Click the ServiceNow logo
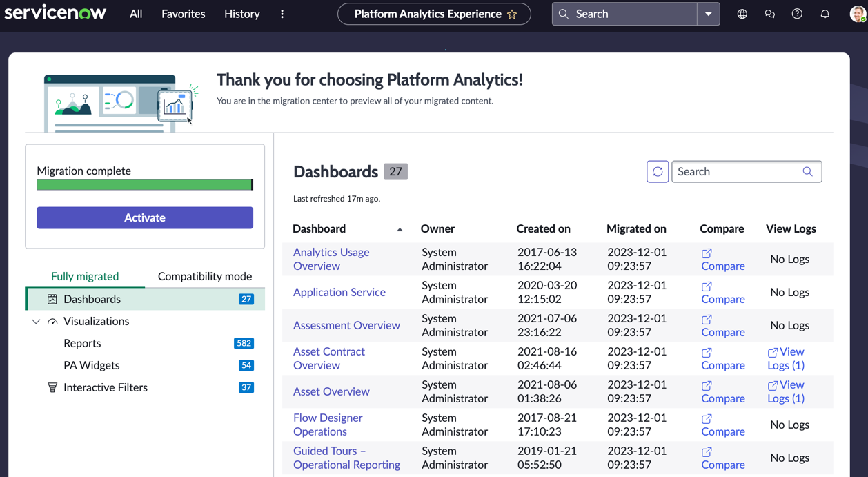Image resolution: width=868 pixels, height=477 pixels. 55,13
